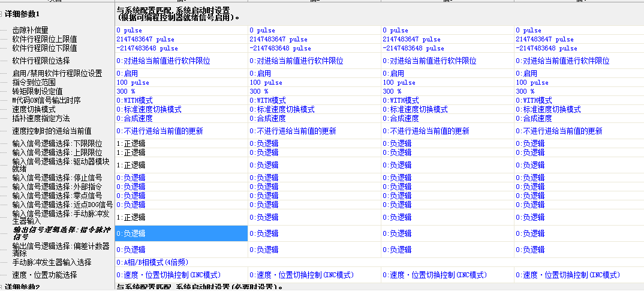Click the 1:正逻辑 value for 驱动器模块就绪
Image resolution: width=644 pixels, height=291 pixels.
point(130,165)
